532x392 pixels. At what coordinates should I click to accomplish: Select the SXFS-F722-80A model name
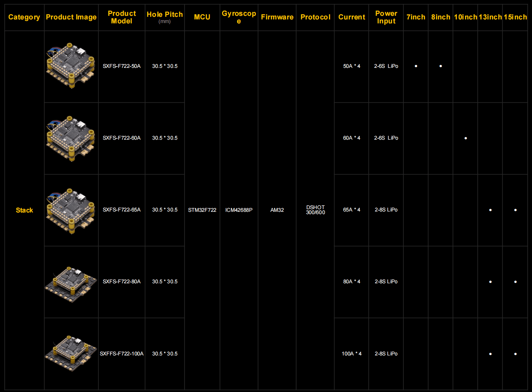(x=122, y=282)
